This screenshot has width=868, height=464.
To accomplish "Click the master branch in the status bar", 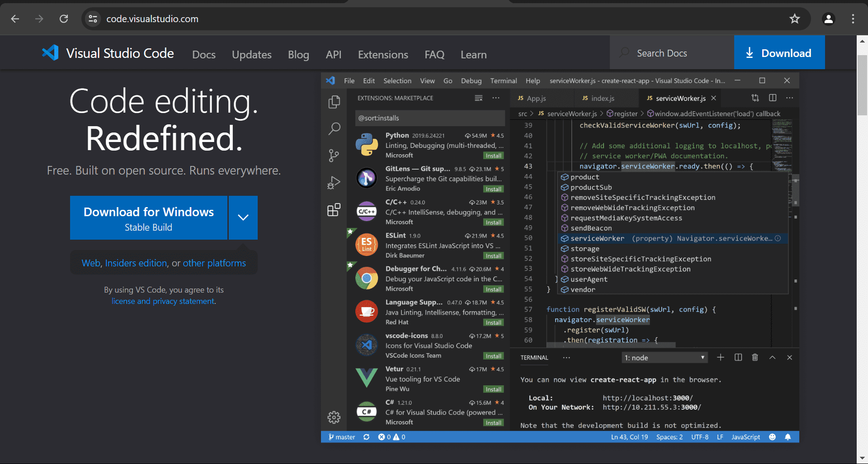I will click(x=342, y=437).
